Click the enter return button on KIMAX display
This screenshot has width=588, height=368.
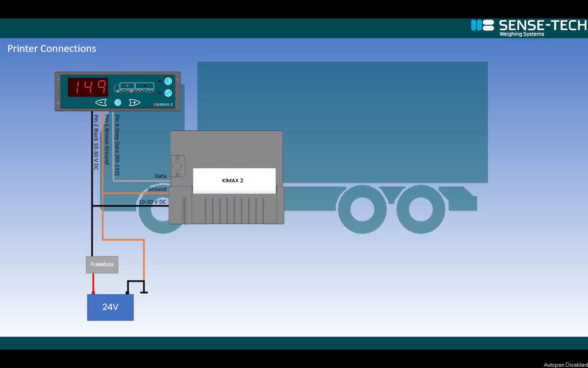click(x=168, y=81)
